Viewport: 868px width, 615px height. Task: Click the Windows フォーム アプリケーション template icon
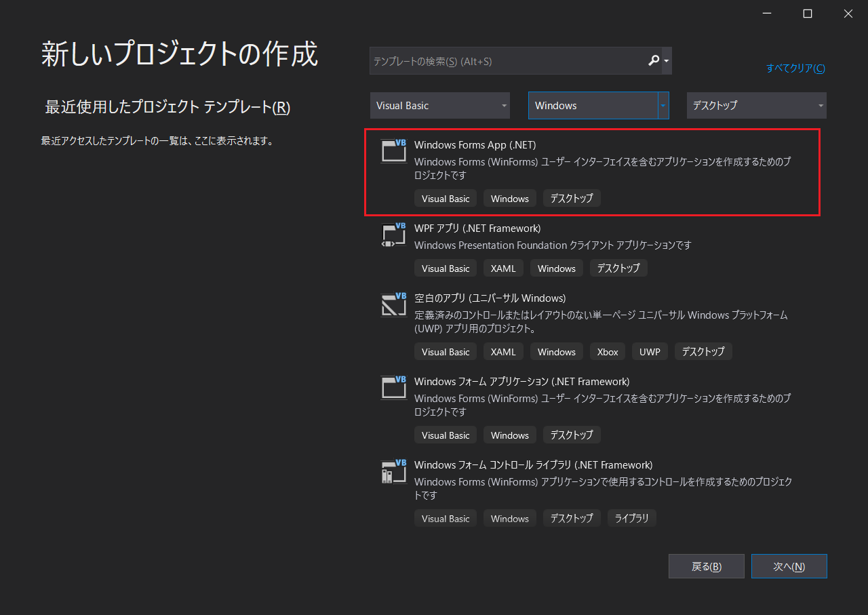[x=394, y=387]
